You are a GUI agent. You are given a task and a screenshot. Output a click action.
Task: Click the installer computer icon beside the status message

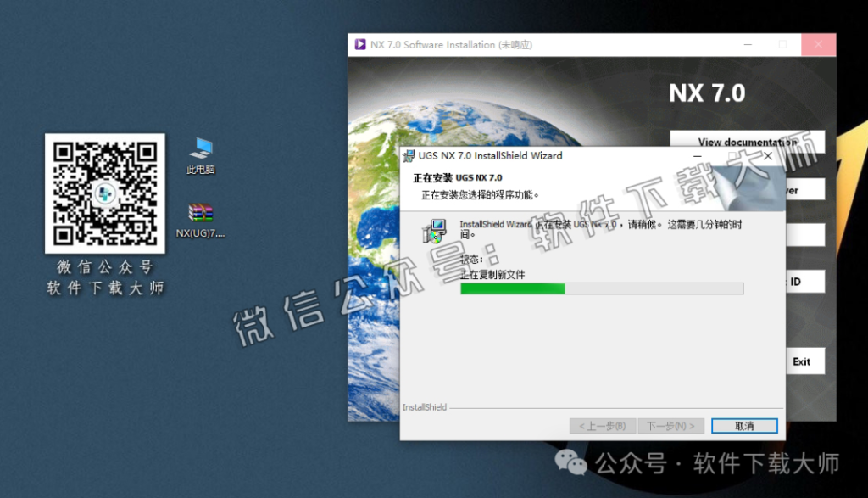point(435,231)
